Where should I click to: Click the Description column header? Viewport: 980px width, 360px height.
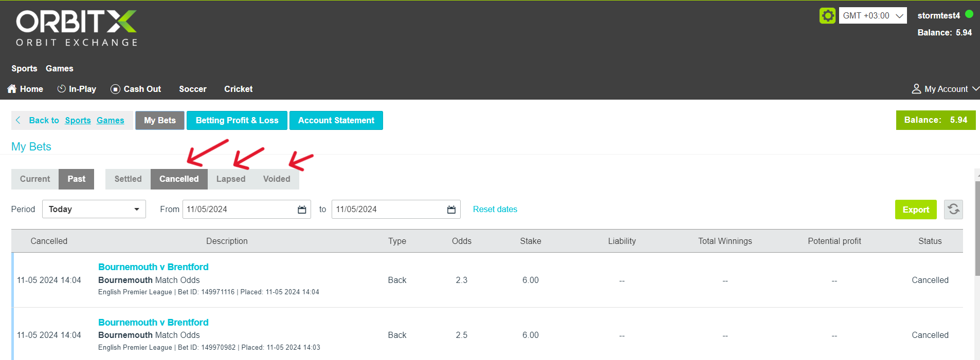point(227,241)
